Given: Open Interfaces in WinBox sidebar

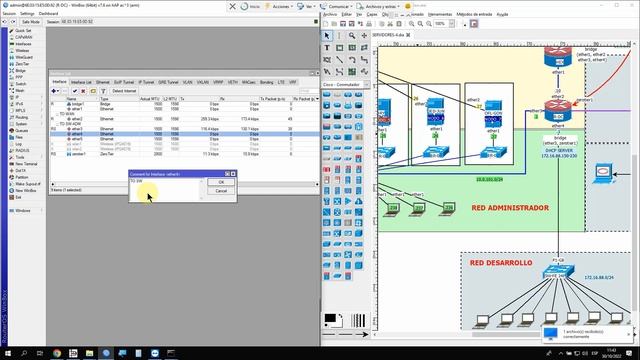Looking at the screenshot, I should pyautogui.click(x=23, y=44).
